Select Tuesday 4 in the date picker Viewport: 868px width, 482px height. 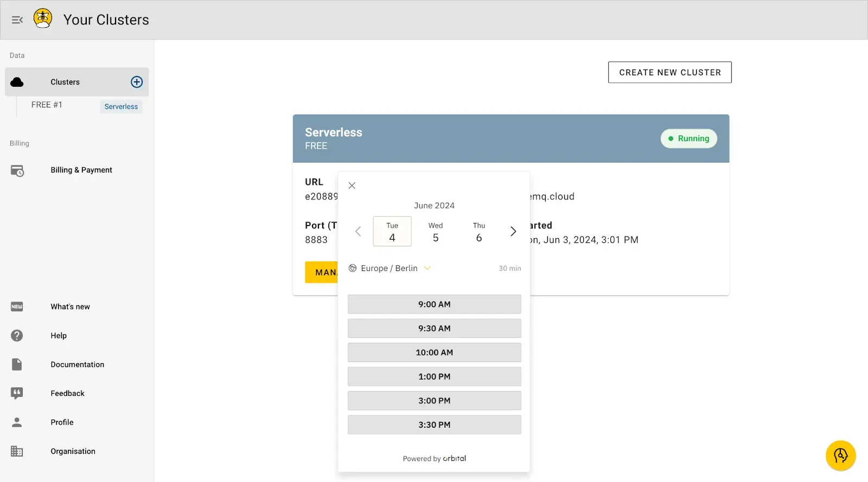(x=392, y=232)
